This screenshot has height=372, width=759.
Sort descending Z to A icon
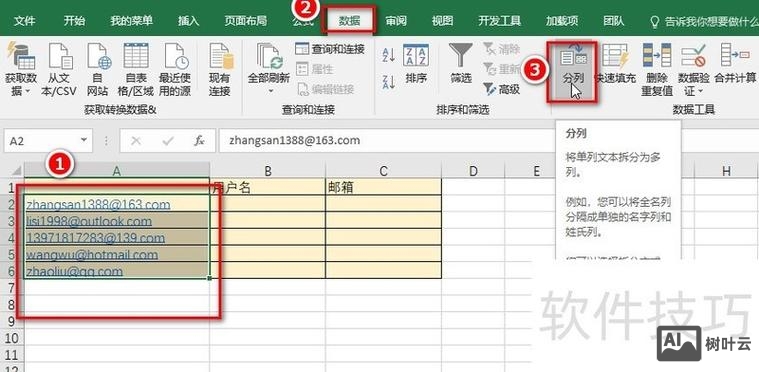click(389, 82)
